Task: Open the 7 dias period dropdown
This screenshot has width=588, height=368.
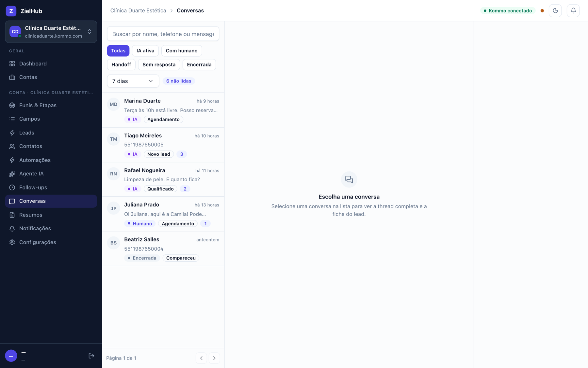Action: point(133,81)
